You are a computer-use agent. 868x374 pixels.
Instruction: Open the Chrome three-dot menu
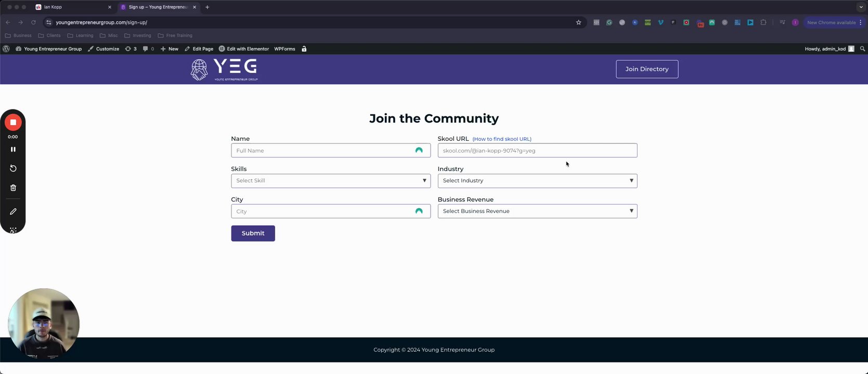861,22
